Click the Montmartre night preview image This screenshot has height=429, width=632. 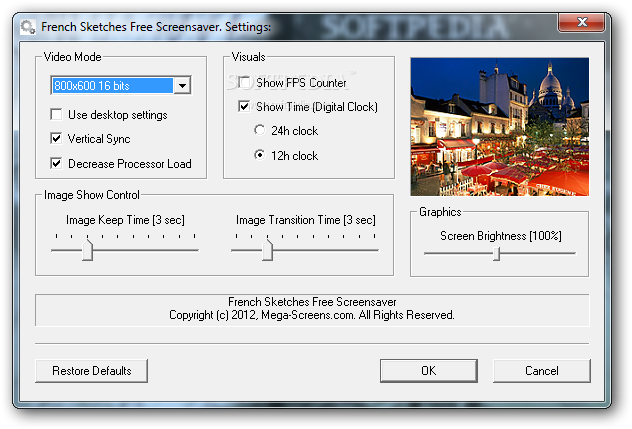point(499,127)
